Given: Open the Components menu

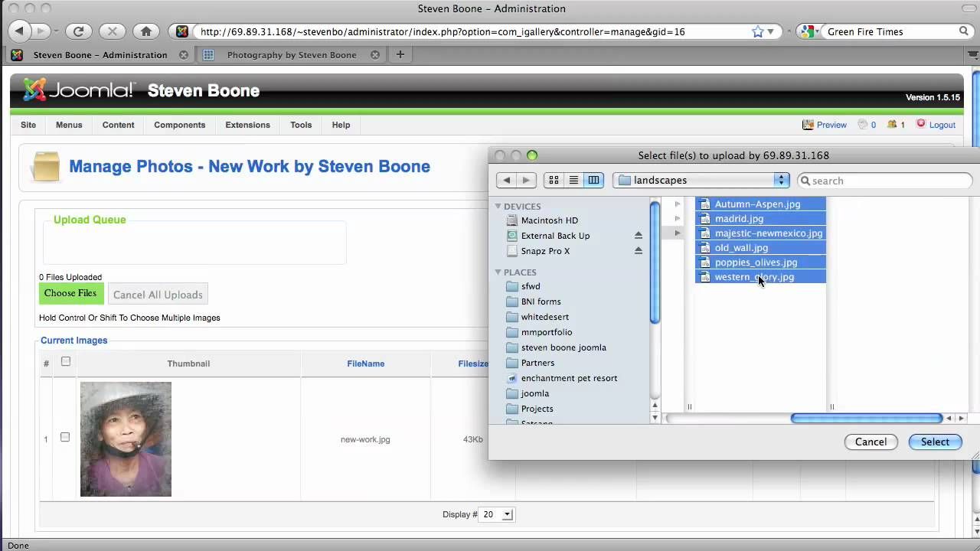Looking at the screenshot, I should coord(179,125).
